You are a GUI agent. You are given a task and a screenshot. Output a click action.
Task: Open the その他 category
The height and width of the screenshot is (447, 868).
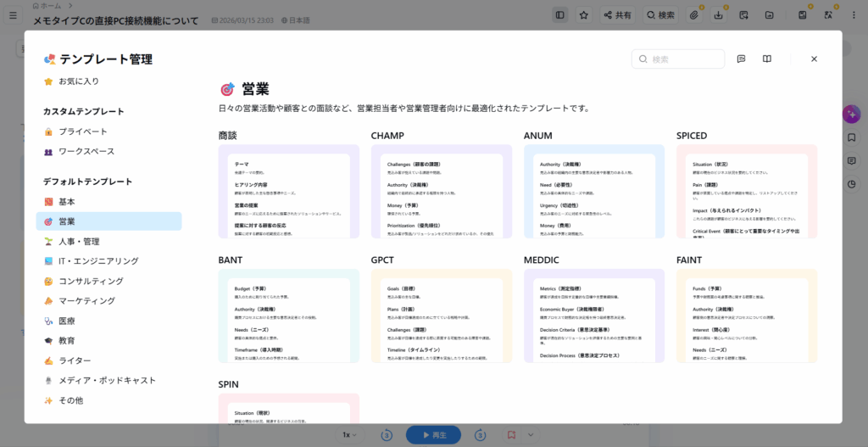pyautogui.click(x=109, y=400)
